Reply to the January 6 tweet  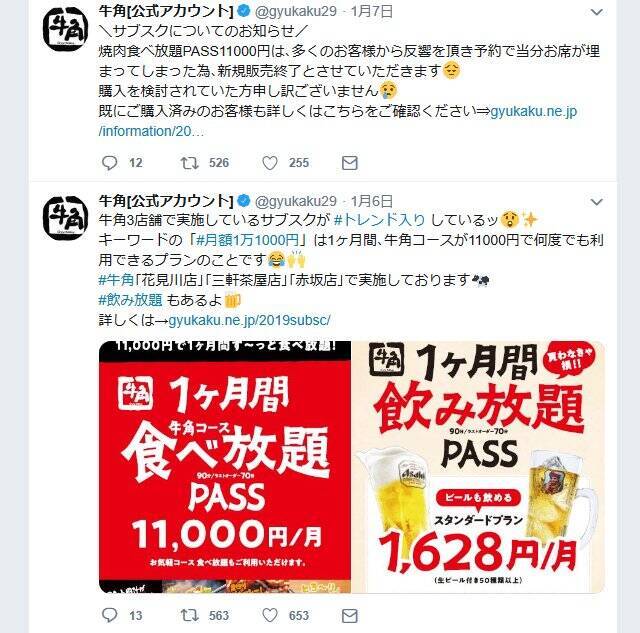coord(109,615)
